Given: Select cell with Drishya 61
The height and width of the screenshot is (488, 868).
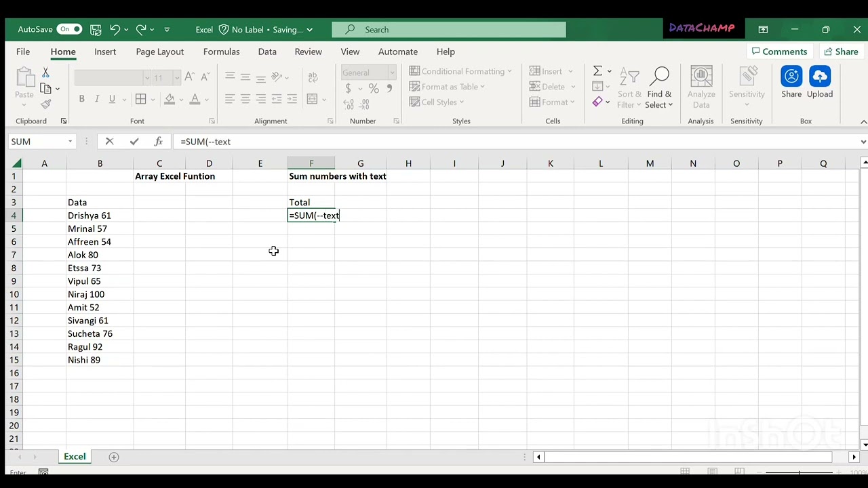Looking at the screenshot, I should coord(100,216).
